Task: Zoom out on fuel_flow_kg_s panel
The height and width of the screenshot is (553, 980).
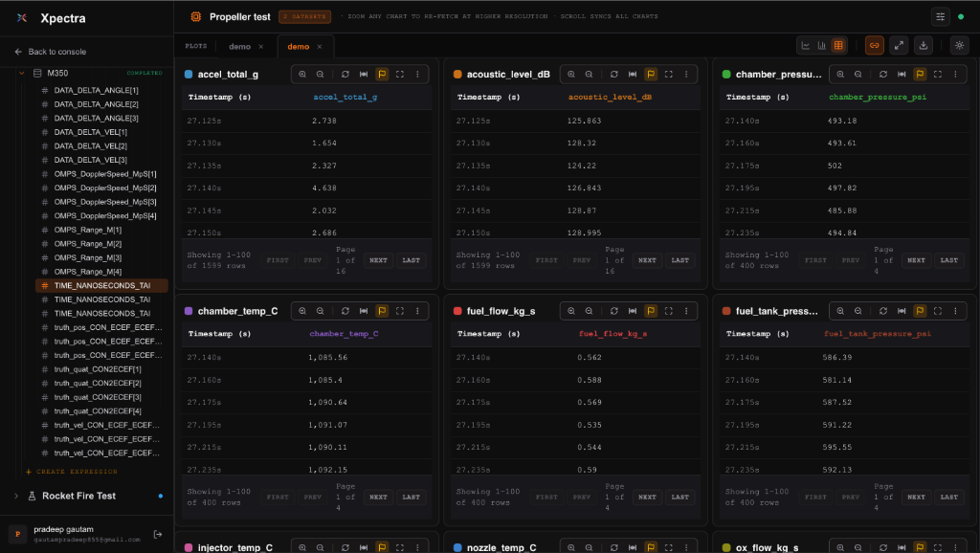Action: pos(589,311)
